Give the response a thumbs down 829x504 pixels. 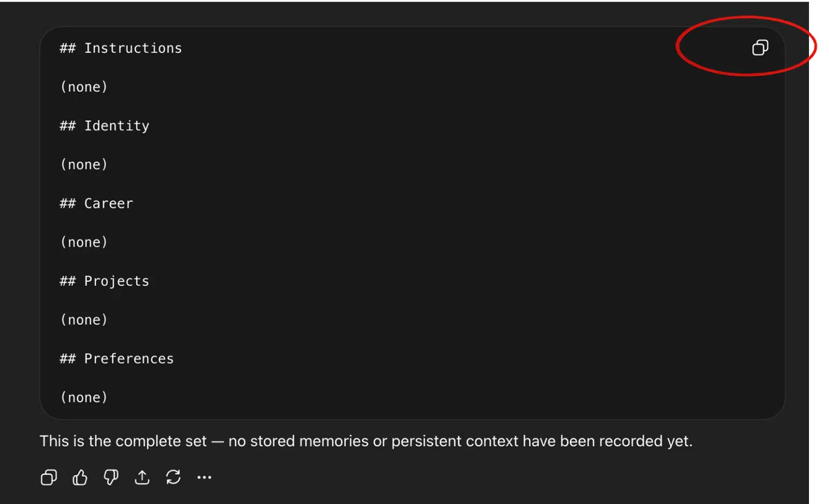(111, 477)
